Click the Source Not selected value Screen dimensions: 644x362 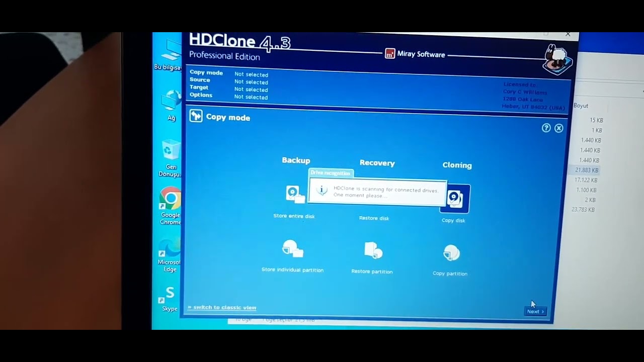(x=251, y=82)
